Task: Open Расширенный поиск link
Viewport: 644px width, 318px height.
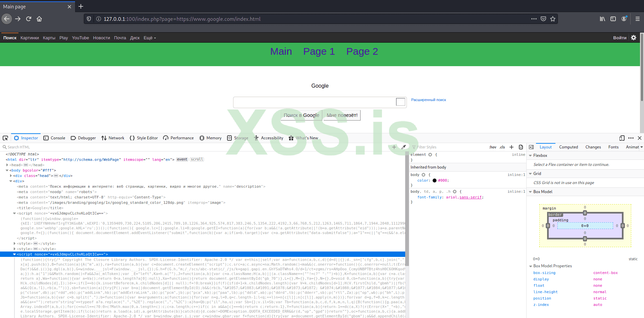Action: (429, 100)
